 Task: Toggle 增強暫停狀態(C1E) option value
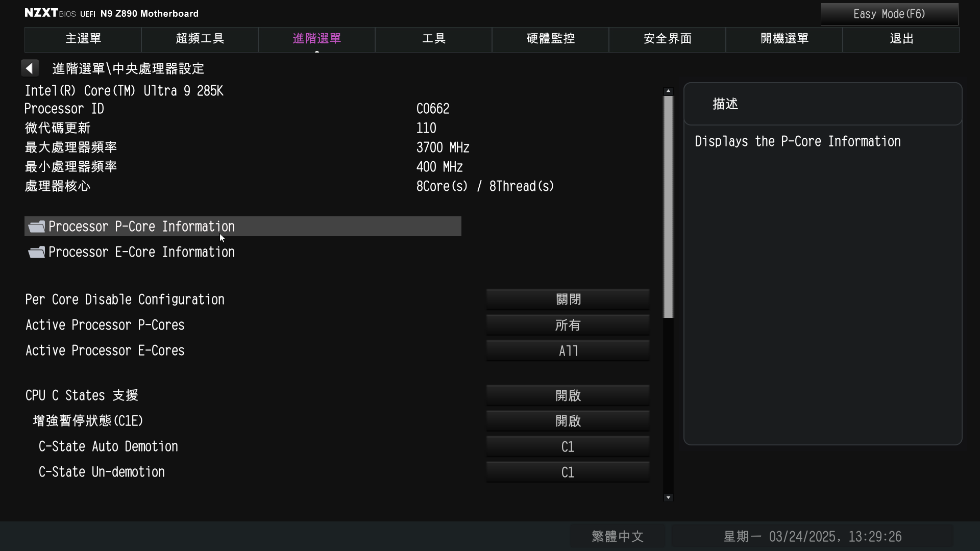[568, 421]
